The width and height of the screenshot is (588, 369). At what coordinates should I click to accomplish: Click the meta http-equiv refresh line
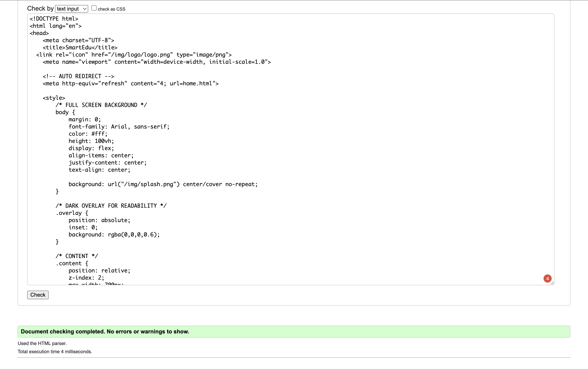[131, 84]
